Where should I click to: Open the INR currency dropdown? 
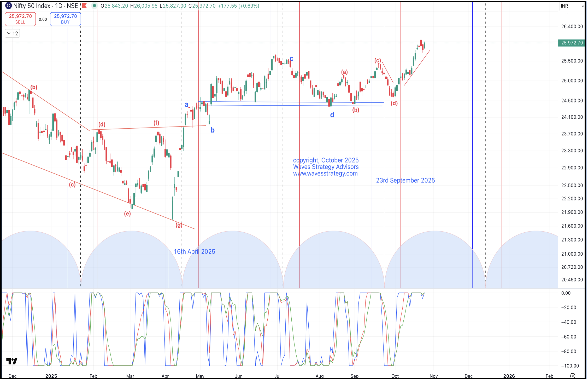tap(572, 6)
